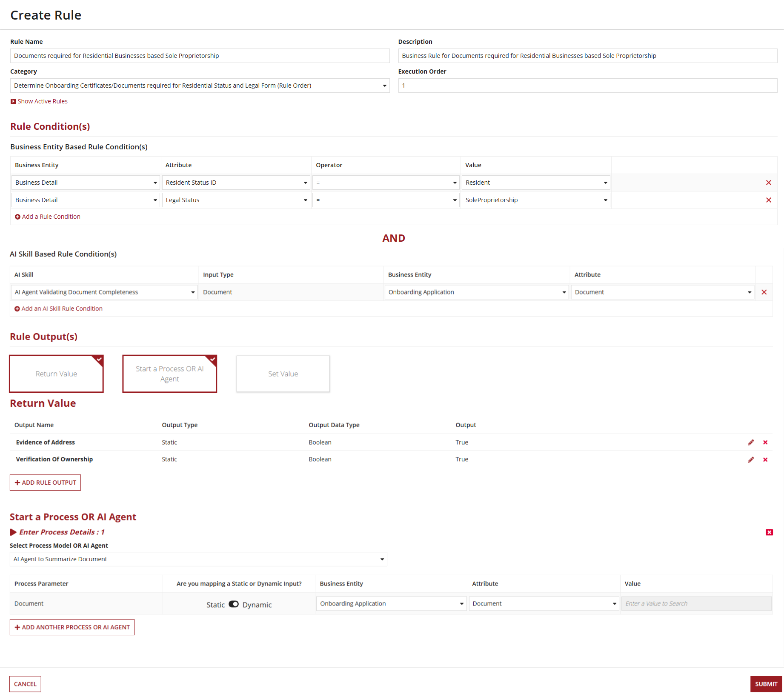Open operator dropdown for Legal Status row
This screenshot has width=784, height=697.
(x=386, y=200)
